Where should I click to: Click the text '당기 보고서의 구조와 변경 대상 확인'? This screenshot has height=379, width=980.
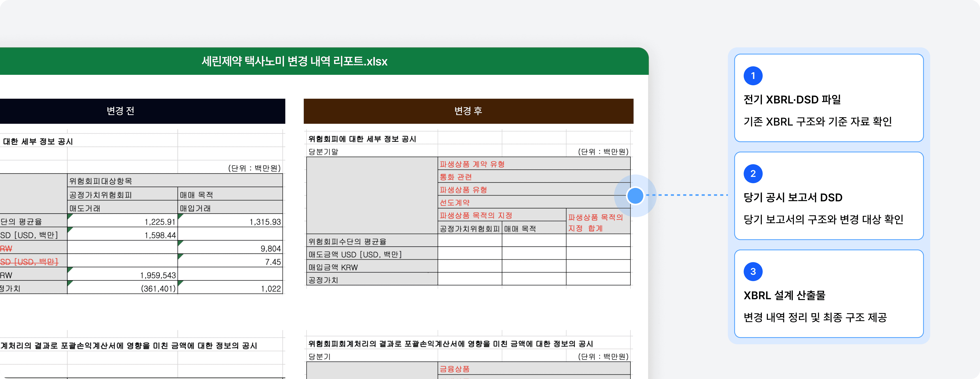[x=823, y=219]
